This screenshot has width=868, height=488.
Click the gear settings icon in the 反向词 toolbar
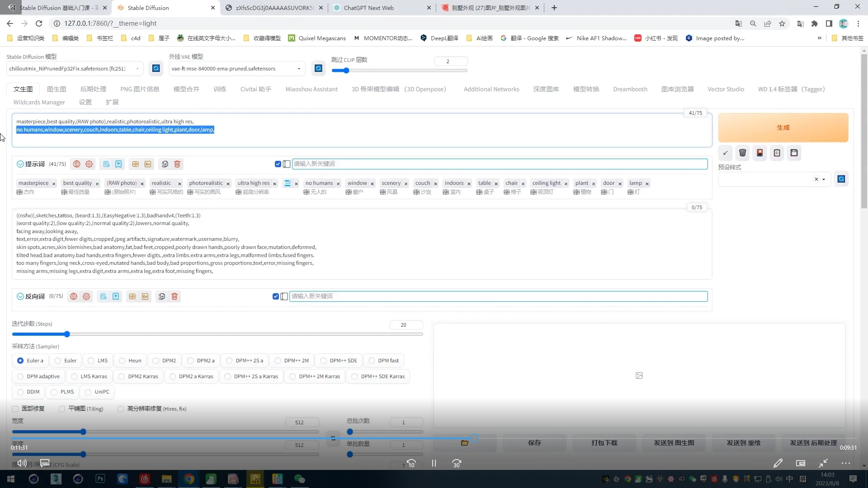click(86, 296)
